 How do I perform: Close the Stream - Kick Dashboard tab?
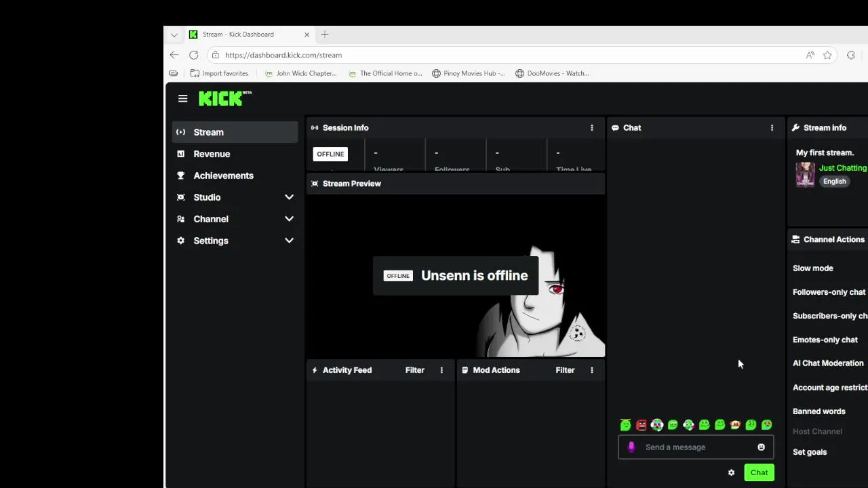(307, 34)
